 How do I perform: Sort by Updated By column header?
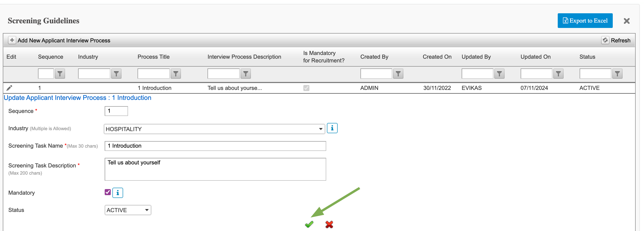476,57
